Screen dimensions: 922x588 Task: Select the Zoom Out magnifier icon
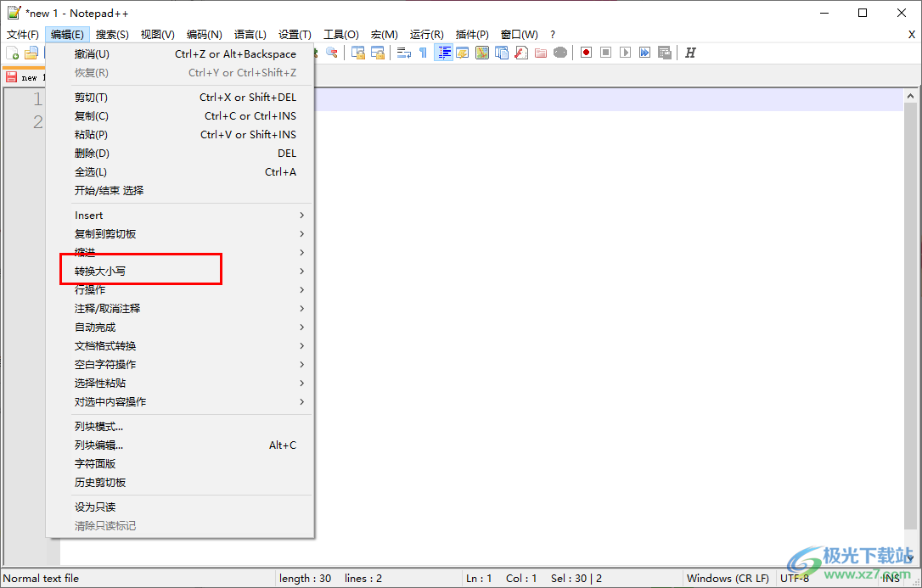click(329, 53)
